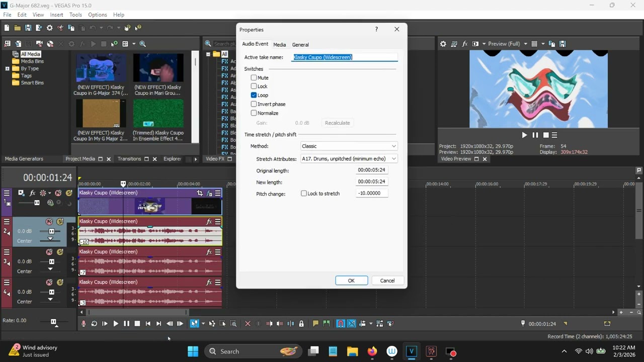Check the Lock switch checkbox
The height and width of the screenshot is (362, 644).
click(254, 86)
